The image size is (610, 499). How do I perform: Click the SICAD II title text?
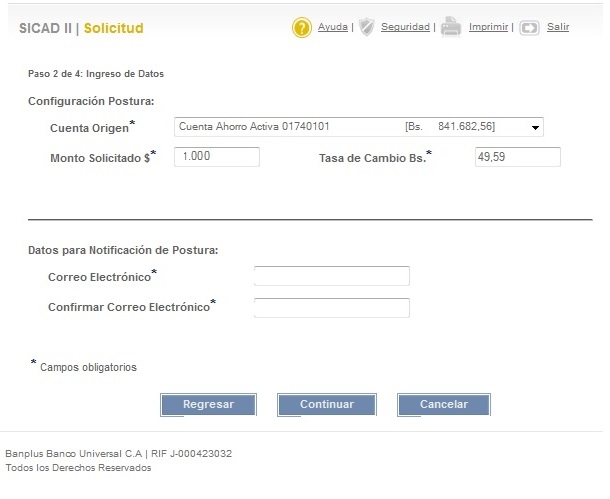click(x=46, y=28)
